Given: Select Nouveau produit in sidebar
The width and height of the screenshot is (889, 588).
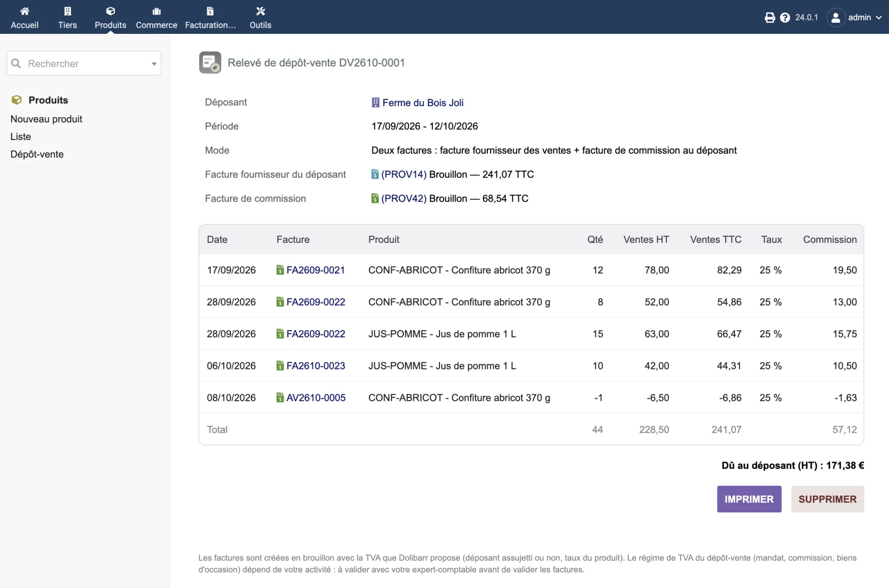Looking at the screenshot, I should [x=46, y=119].
